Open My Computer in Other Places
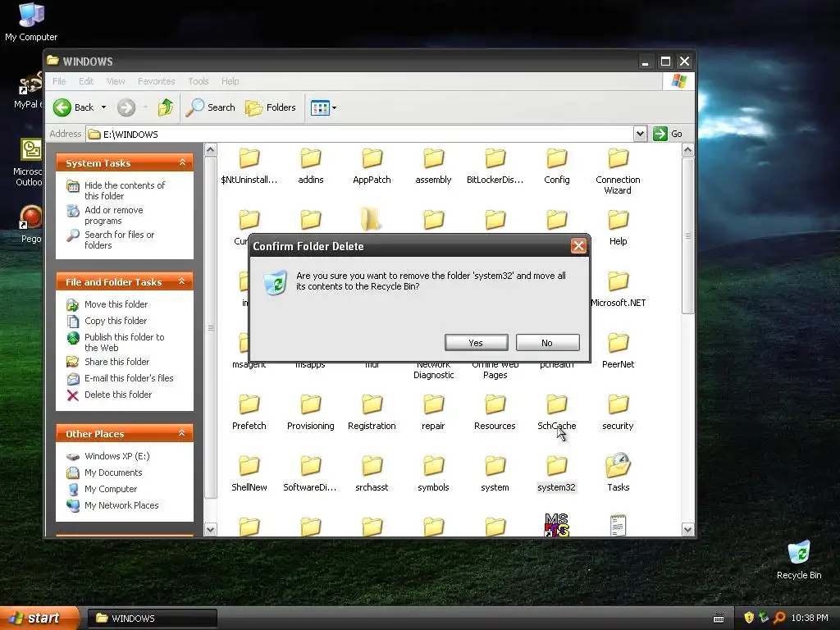 tap(111, 489)
